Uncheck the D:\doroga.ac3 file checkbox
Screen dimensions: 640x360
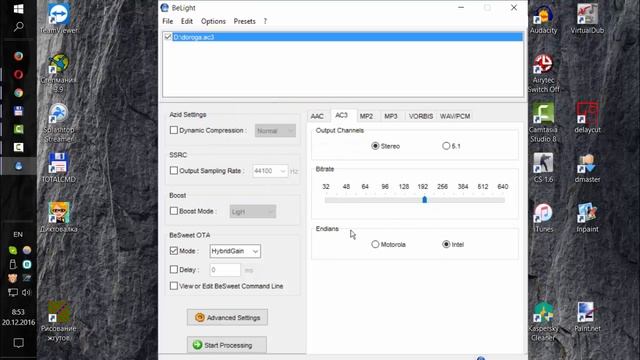tap(168, 37)
